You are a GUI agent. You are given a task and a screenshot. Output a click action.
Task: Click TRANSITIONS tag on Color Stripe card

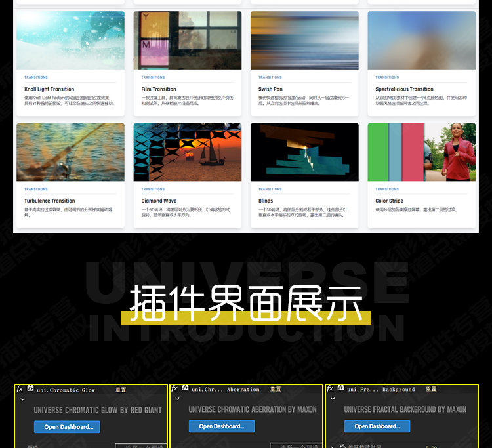click(x=387, y=189)
